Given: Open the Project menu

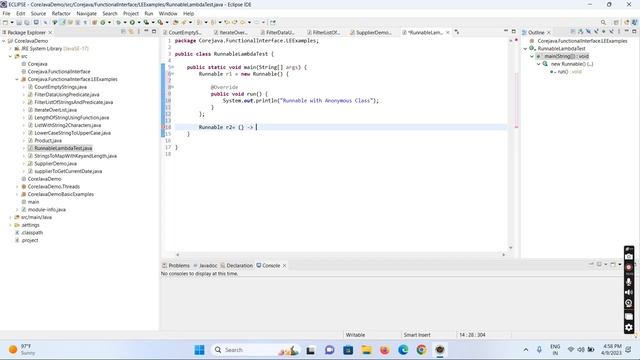Looking at the screenshot, I should point(131,13).
